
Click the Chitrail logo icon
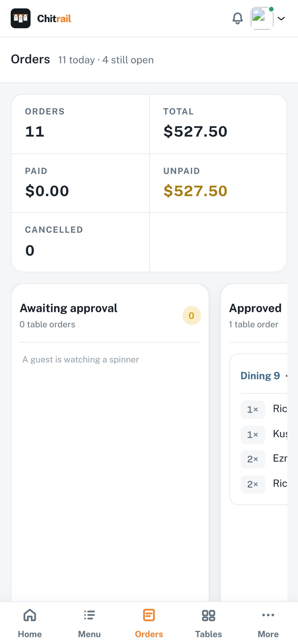(x=21, y=18)
